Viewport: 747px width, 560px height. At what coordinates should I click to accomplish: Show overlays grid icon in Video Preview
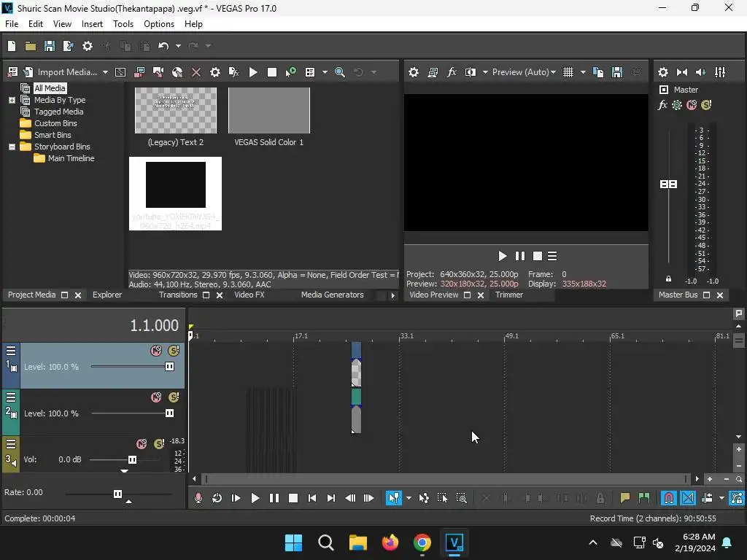pyautogui.click(x=568, y=72)
